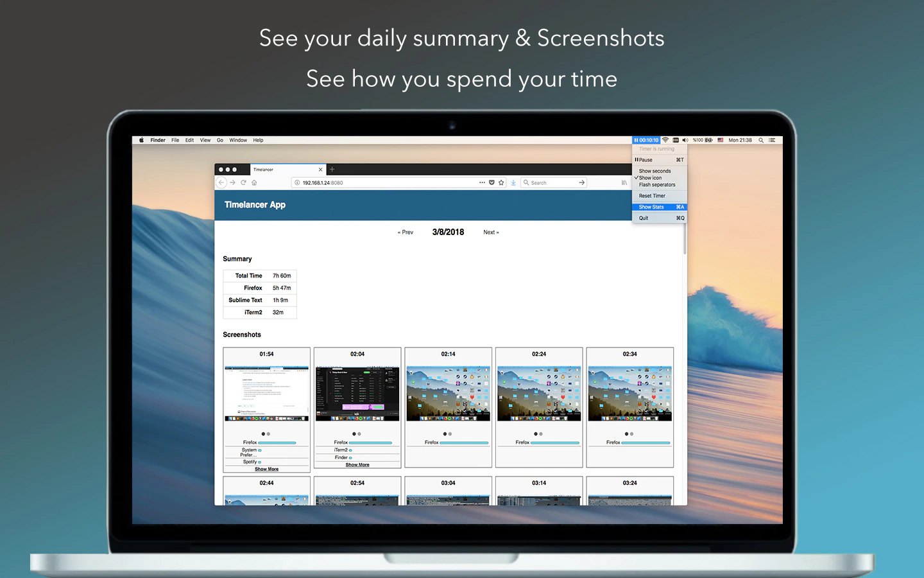
Task: Open the 01:54 screenshot thumbnail
Action: point(266,394)
